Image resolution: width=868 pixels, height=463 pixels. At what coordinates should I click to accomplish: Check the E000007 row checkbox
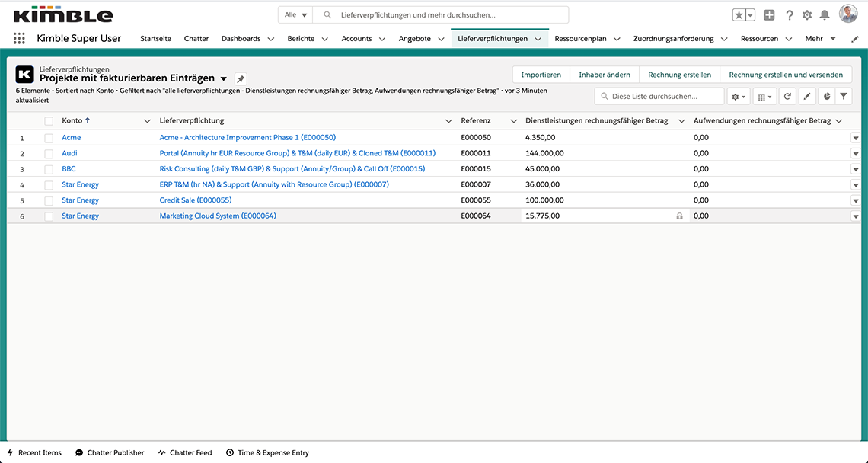49,185
